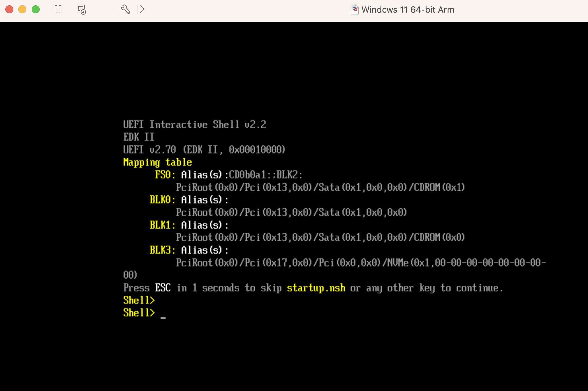Viewport: 588px width, 391px height.
Task: Click the line UEFI Interactive Shell v2.2
Action: [195, 124]
